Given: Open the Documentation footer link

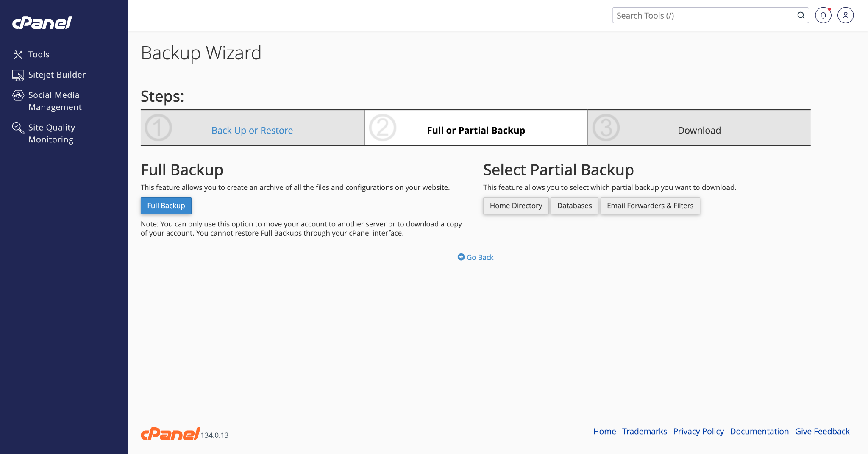Looking at the screenshot, I should coord(759,431).
